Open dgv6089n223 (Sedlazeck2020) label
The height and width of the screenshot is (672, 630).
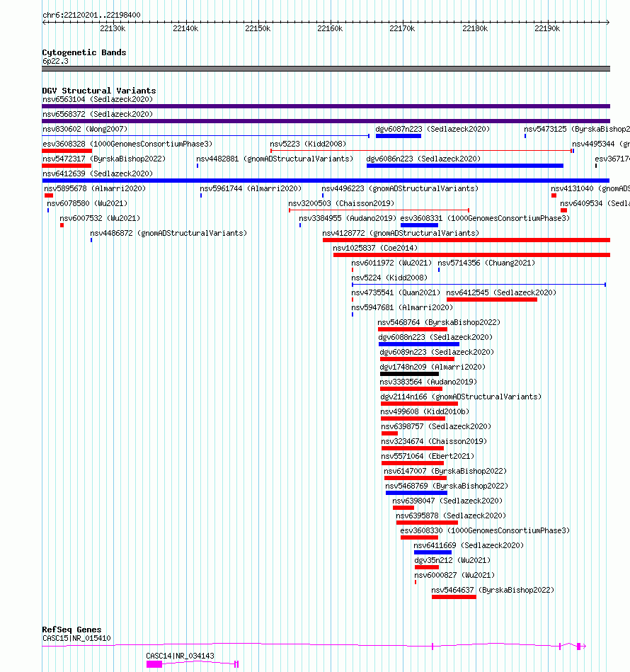[437, 352]
